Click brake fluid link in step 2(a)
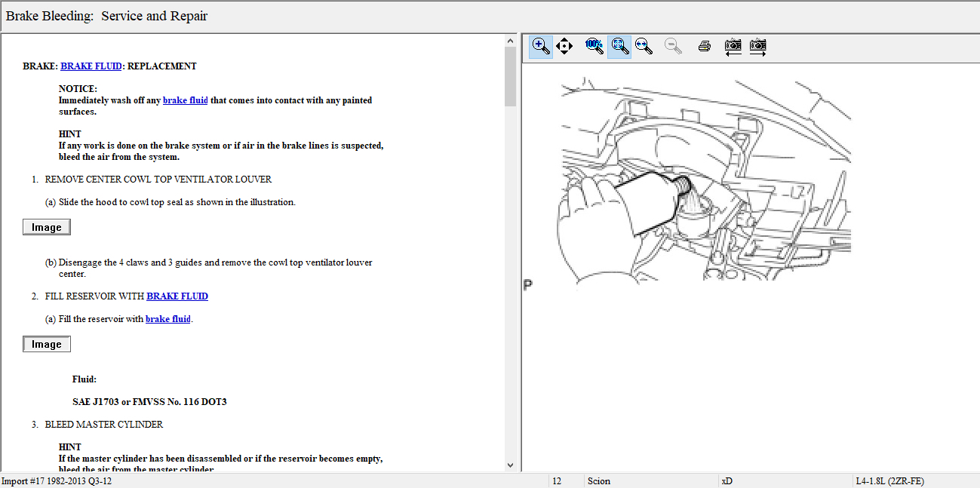 167,319
